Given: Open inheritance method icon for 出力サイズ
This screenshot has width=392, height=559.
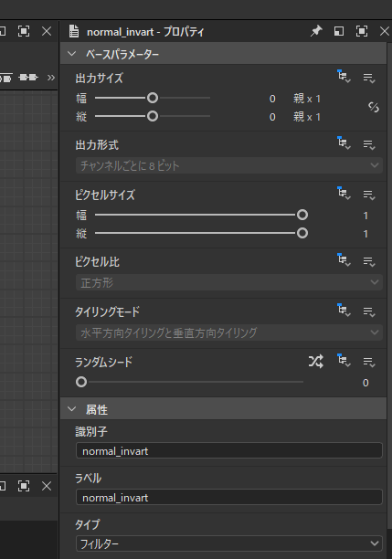Looking at the screenshot, I should pyautogui.click(x=344, y=77).
